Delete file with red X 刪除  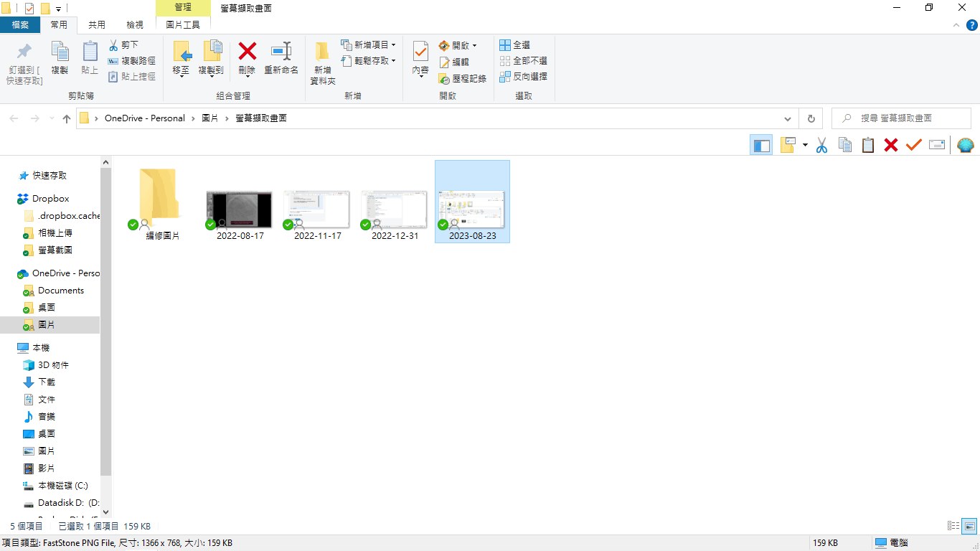[x=247, y=59]
